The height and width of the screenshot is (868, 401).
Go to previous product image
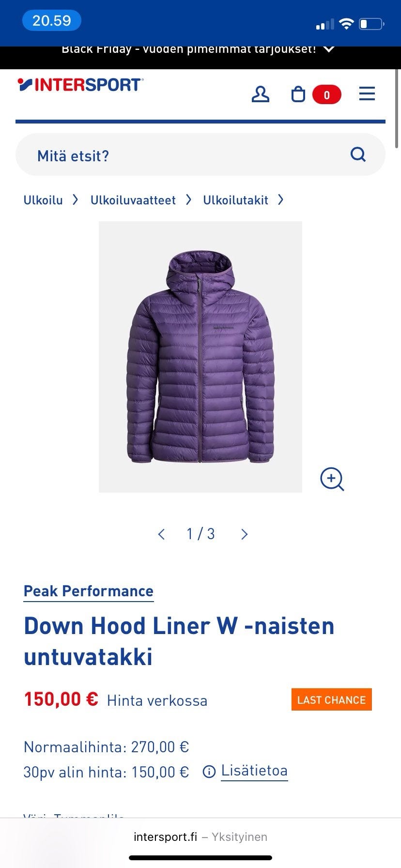pyautogui.click(x=162, y=534)
